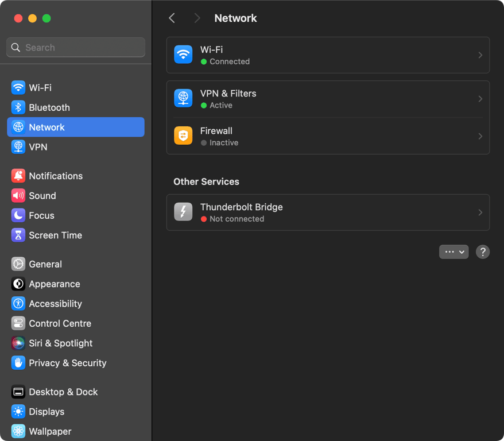This screenshot has width=504, height=441.
Task: Open the help question mark button
Action: pos(483,252)
